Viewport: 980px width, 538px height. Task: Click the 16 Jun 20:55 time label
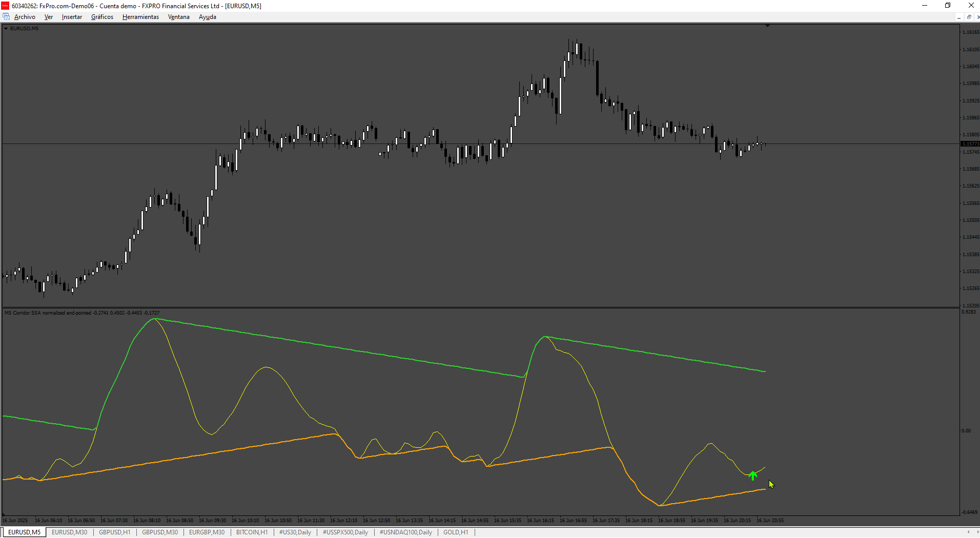[770, 521]
